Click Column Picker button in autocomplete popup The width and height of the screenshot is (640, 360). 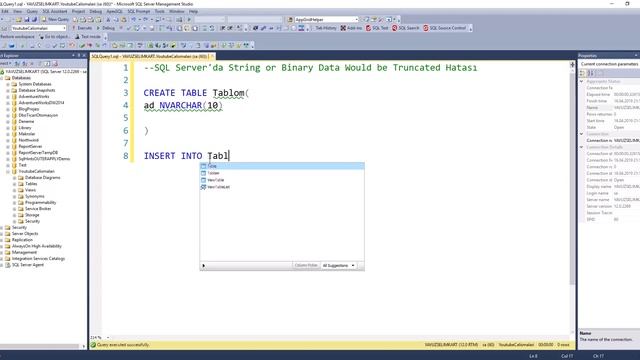pyautogui.click(x=306, y=266)
